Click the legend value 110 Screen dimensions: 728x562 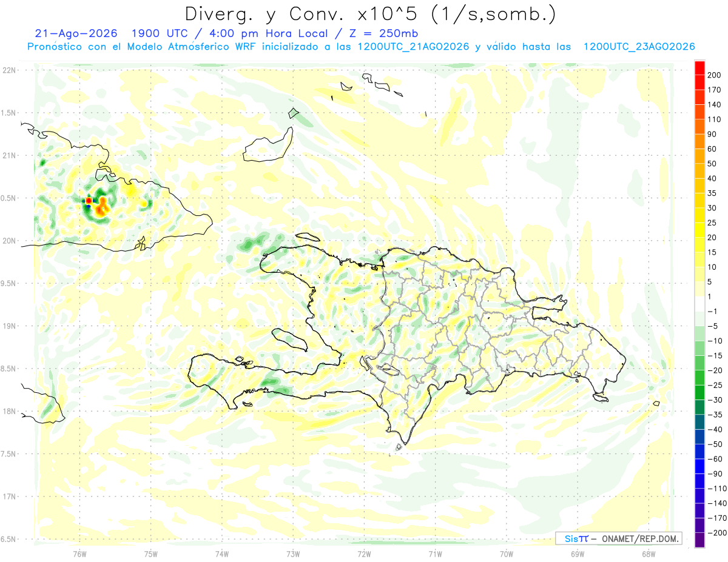715,119
